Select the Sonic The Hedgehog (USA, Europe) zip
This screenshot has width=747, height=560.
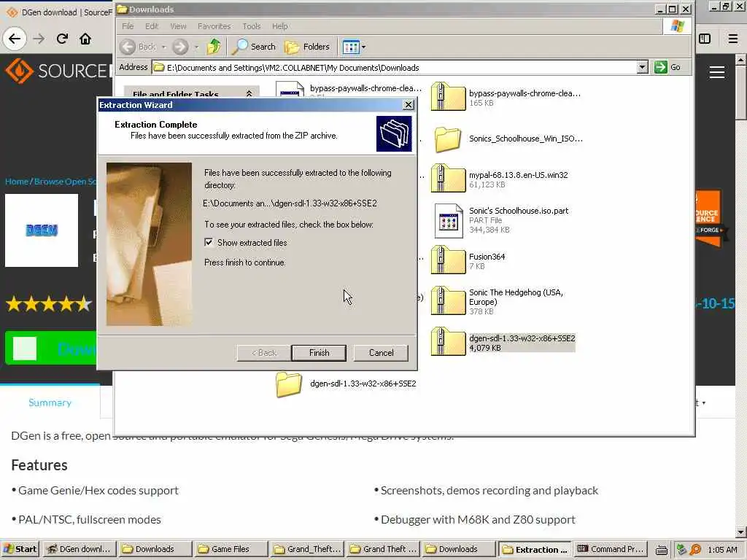(x=498, y=301)
